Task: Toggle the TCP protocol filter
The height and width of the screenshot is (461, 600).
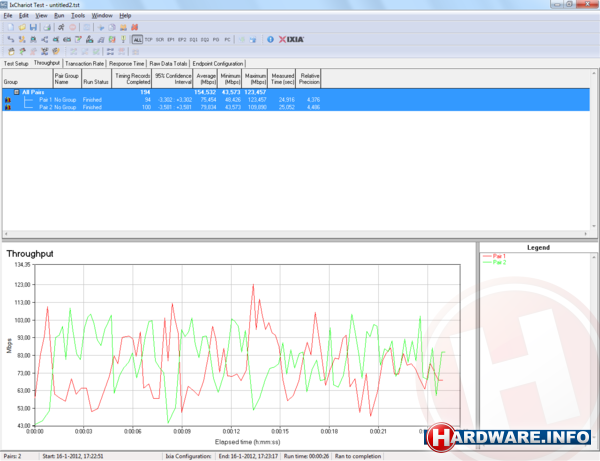Action: click(148, 39)
